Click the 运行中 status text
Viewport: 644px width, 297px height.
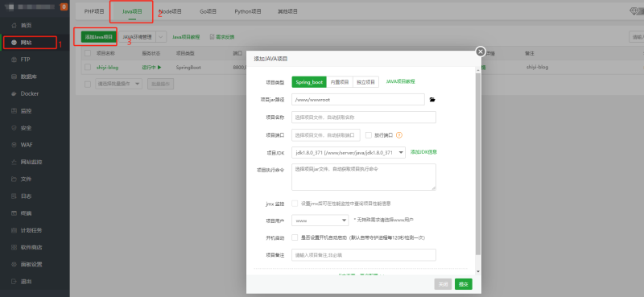[149, 68]
